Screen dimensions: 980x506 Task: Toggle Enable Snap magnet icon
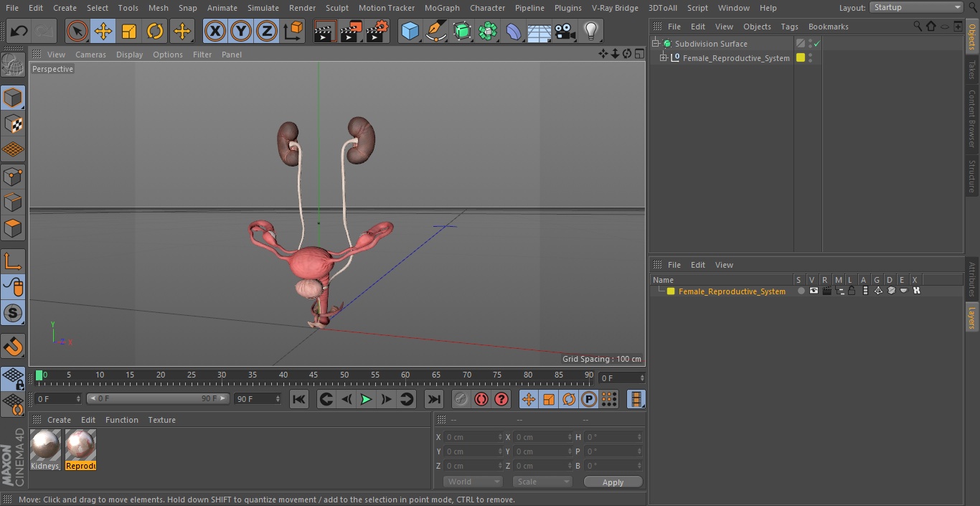(13, 347)
